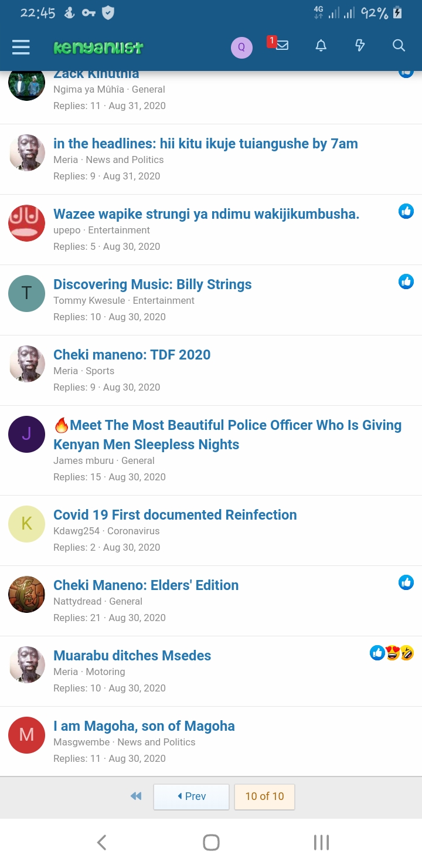Go to the Prev page
The image size is (422, 868).
click(x=191, y=796)
